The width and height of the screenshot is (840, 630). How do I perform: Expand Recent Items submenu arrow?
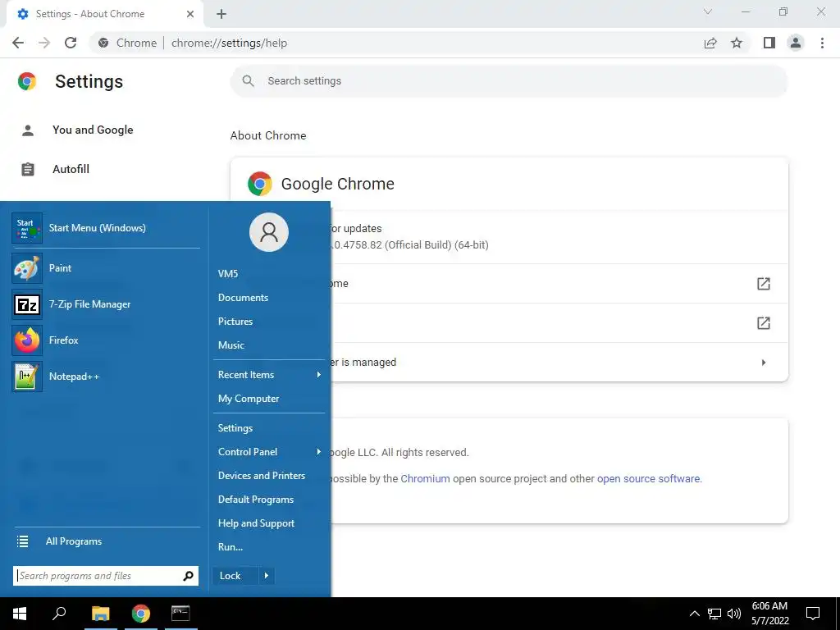tap(319, 375)
